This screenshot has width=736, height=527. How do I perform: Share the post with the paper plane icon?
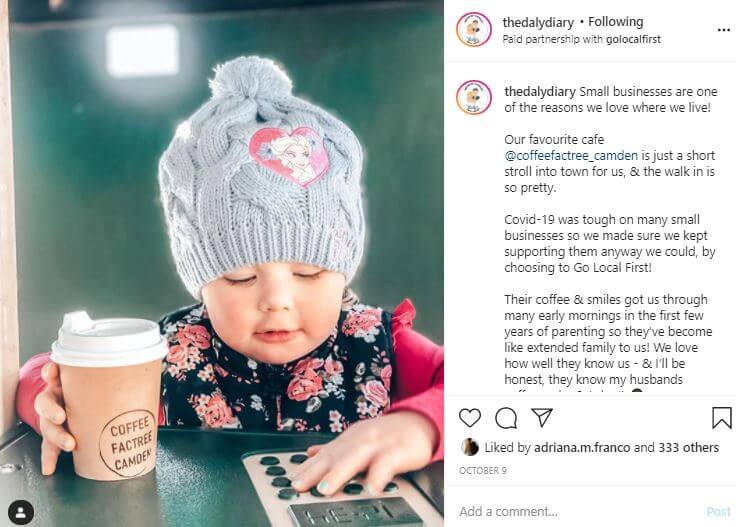coord(542,417)
